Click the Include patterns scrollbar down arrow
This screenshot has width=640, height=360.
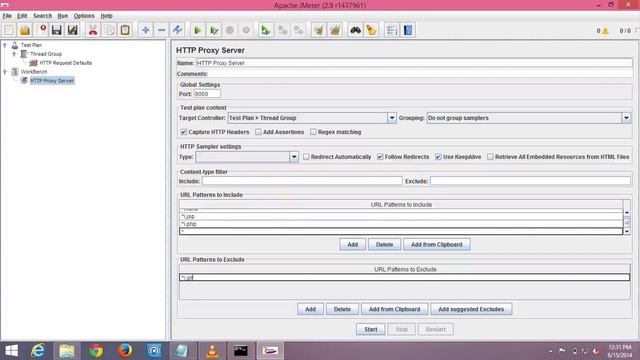(627, 231)
